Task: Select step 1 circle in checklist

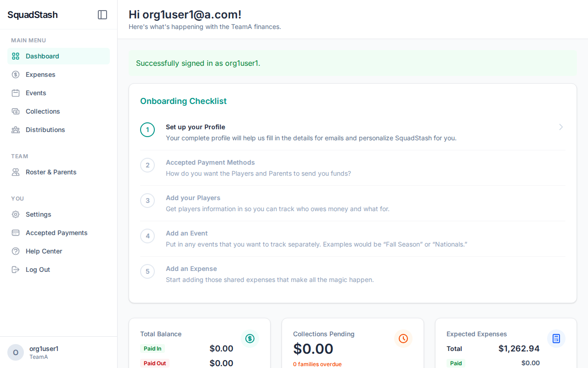Action: pyautogui.click(x=147, y=130)
